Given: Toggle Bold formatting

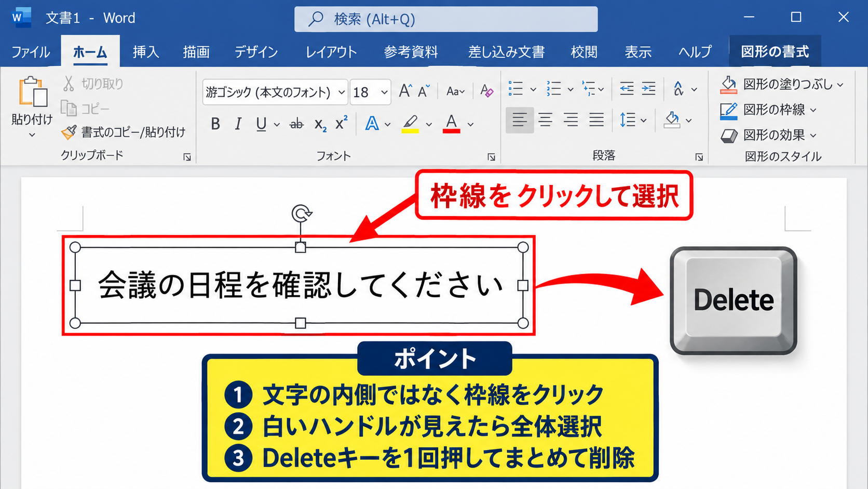Looking at the screenshot, I should pyautogui.click(x=215, y=124).
